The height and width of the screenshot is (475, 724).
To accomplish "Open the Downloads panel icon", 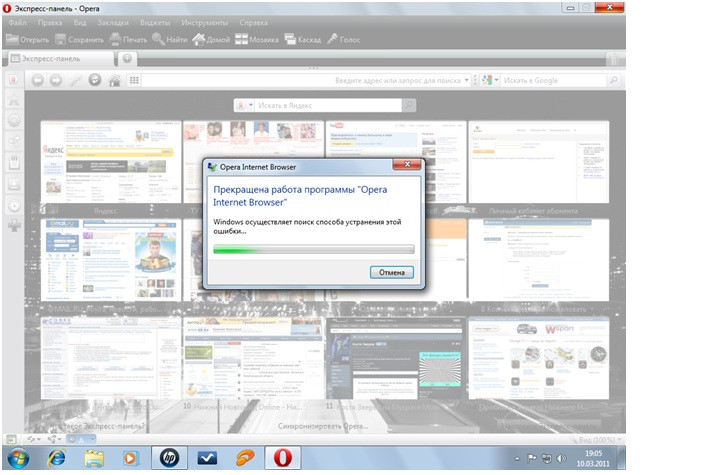I will pos(14,184).
